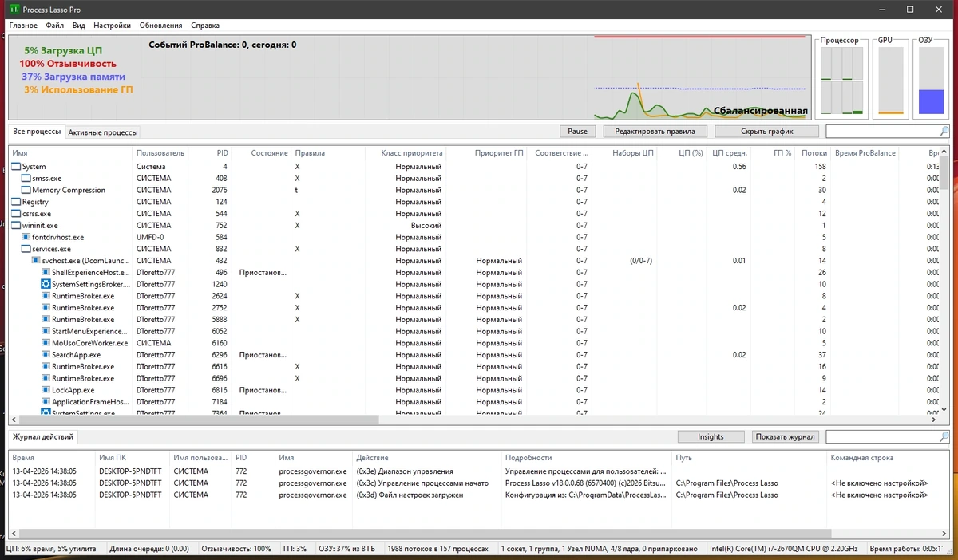Screen dimensions: 958x560
Task: Click the GPU usage meter
Action: [890, 80]
